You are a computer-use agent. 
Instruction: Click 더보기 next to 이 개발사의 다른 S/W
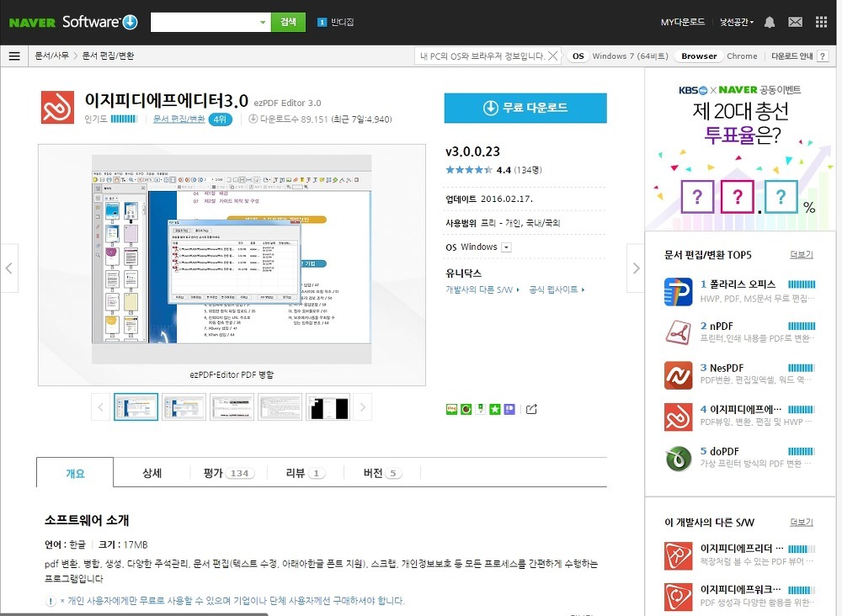pos(802,522)
